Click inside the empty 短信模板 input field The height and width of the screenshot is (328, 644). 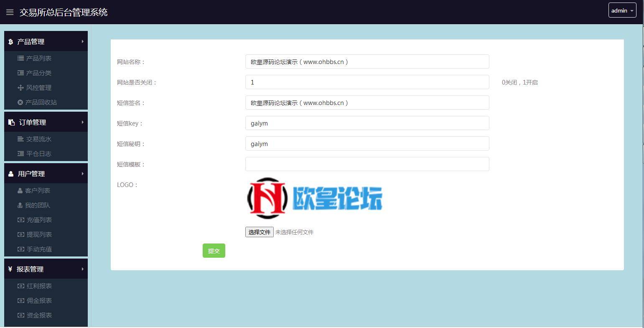tap(367, 164)
